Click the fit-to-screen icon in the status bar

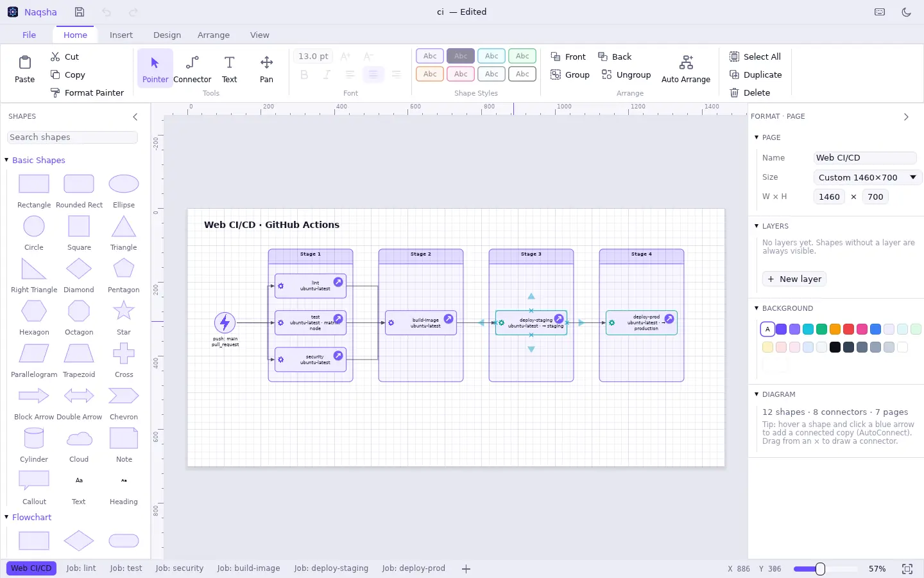(x=907, y=568)
